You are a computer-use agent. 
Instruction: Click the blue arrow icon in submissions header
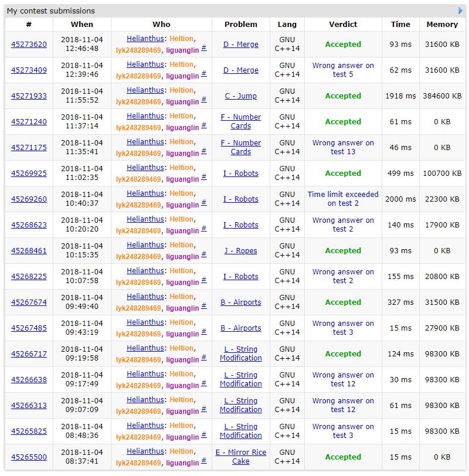[x=461, y=11]
